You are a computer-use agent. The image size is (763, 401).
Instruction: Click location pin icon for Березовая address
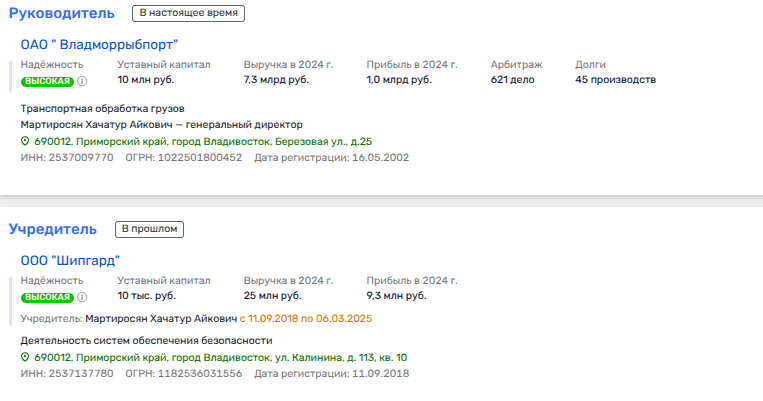(26, 142)
